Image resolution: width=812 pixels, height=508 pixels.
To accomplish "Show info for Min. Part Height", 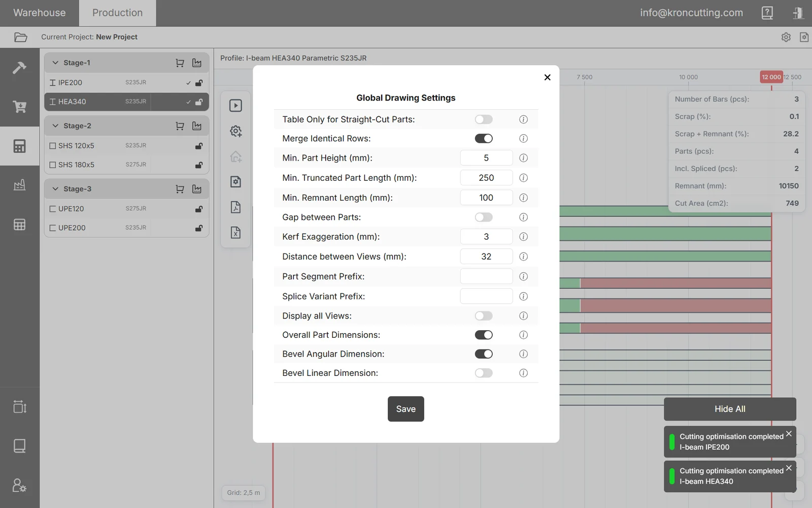I will pos(523,158).
